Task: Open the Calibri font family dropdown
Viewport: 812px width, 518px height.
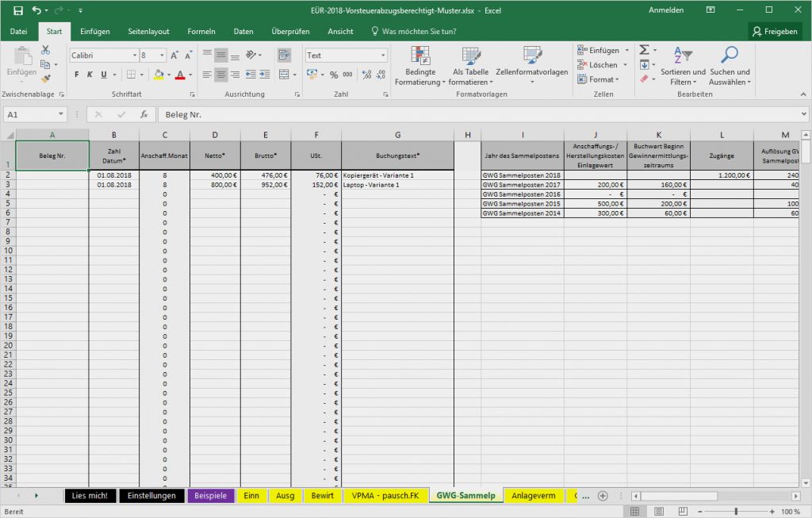Action: (103, 56)
